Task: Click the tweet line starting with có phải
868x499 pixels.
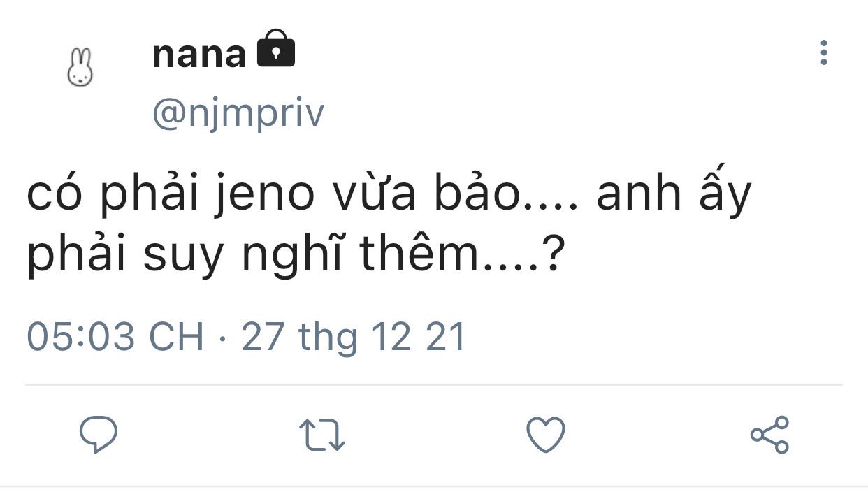Action: coord(389,194)
